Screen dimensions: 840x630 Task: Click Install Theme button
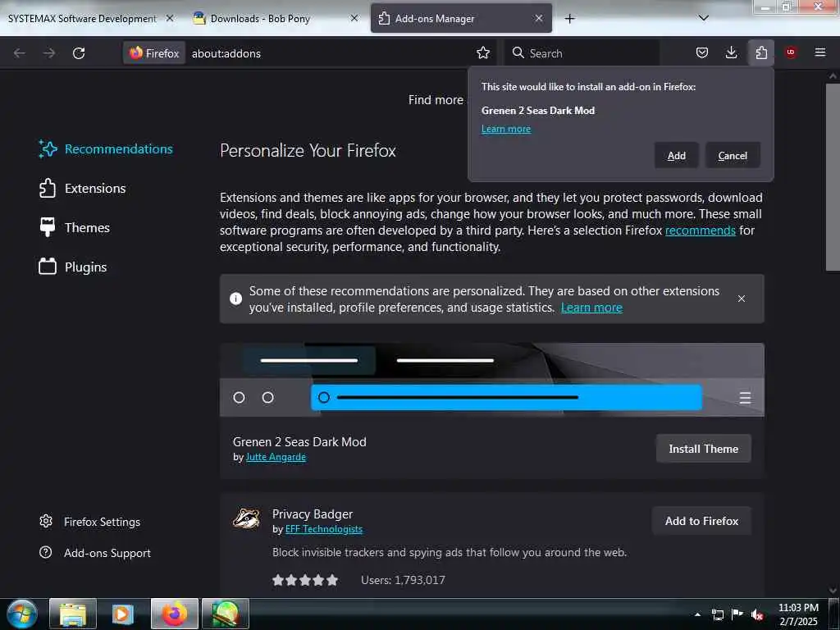click(703, 449)
